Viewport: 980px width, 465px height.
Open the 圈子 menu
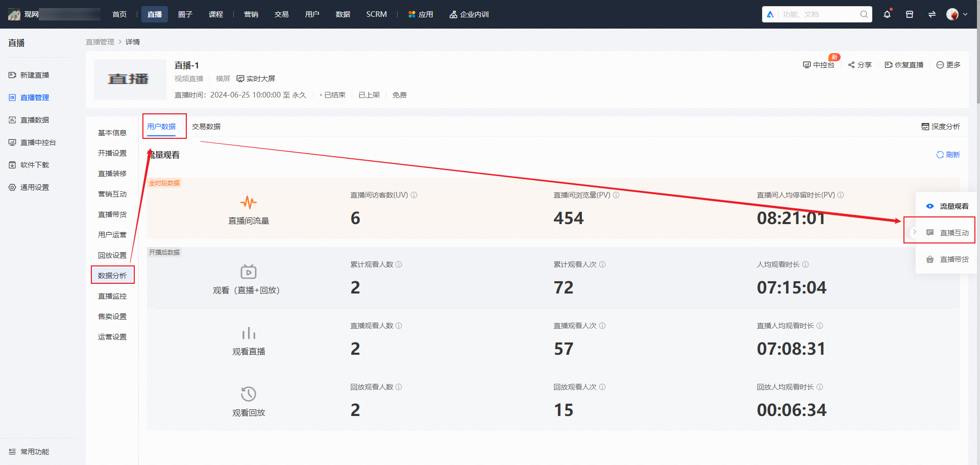tap(185, 14)
